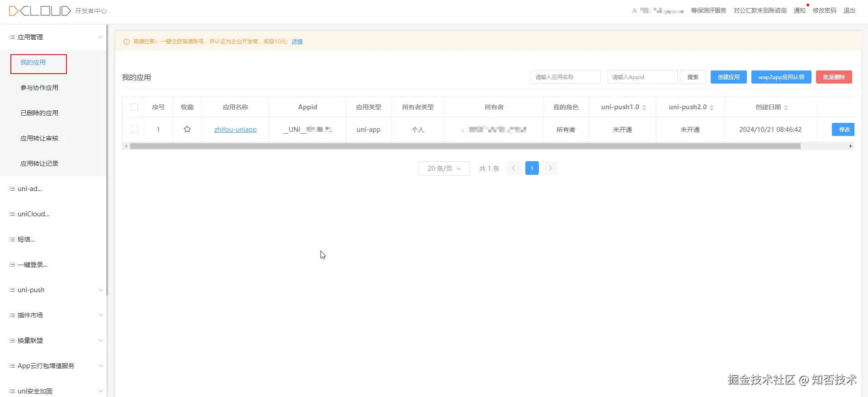Click the 插件市场 list icon

point(12,315)
